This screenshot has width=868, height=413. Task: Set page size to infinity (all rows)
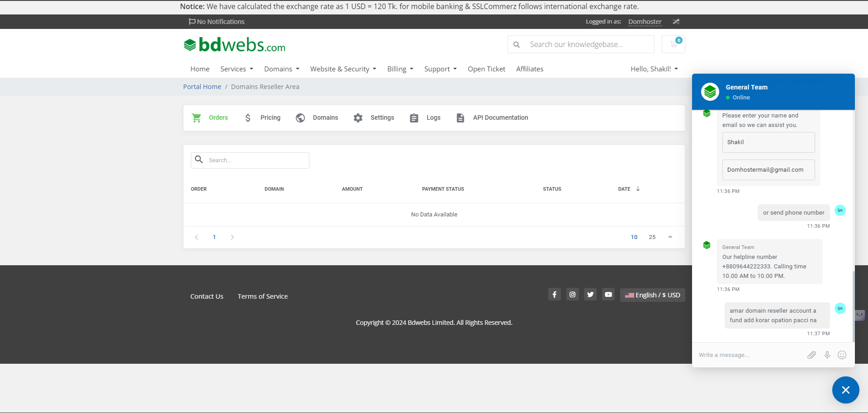(x=670, y=237)
